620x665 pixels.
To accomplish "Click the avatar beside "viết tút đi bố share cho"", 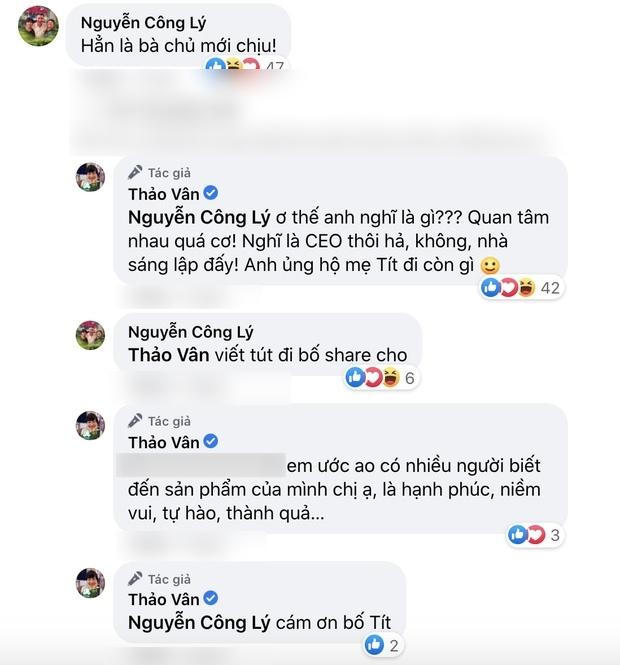I will coord(91,334).
